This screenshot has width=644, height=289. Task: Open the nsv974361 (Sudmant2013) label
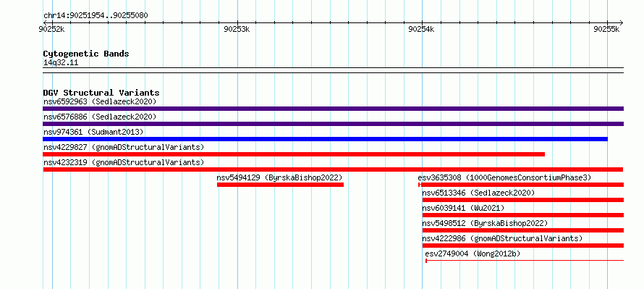tap(93, 132)
